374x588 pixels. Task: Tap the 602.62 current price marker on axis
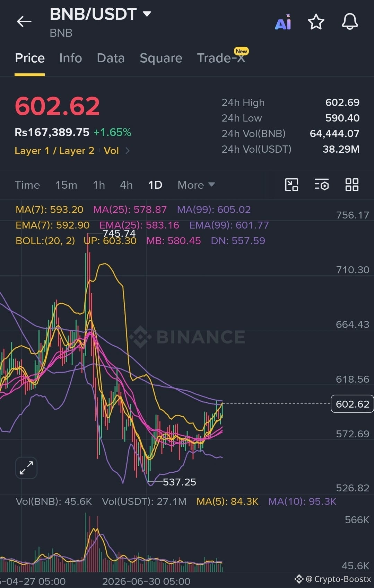[x=352, y=404]
